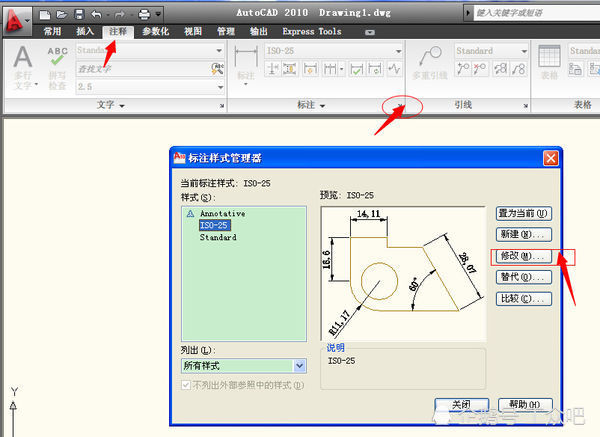
Task: Click the keyword search box in title bar
Action: pos(536,13)
